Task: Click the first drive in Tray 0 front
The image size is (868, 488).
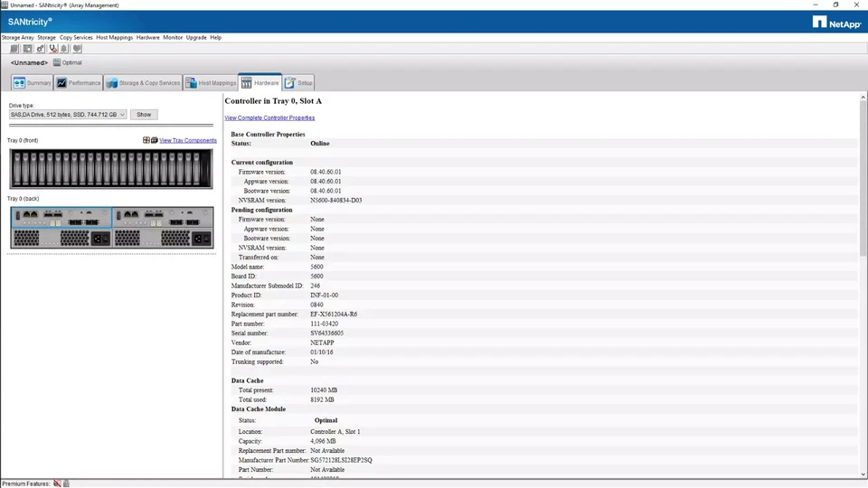Action: point(16,169)
